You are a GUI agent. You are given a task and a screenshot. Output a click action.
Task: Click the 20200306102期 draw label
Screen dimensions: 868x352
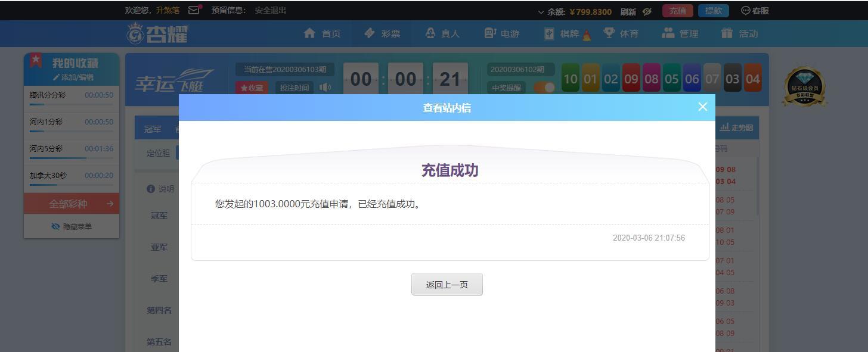(x=522, y=70)
